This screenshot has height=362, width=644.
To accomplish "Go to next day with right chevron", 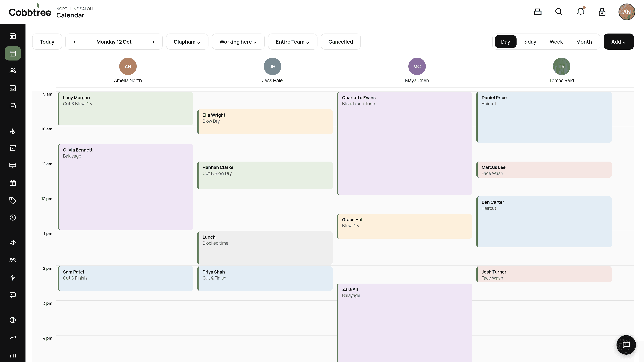I will coord(153,42).
